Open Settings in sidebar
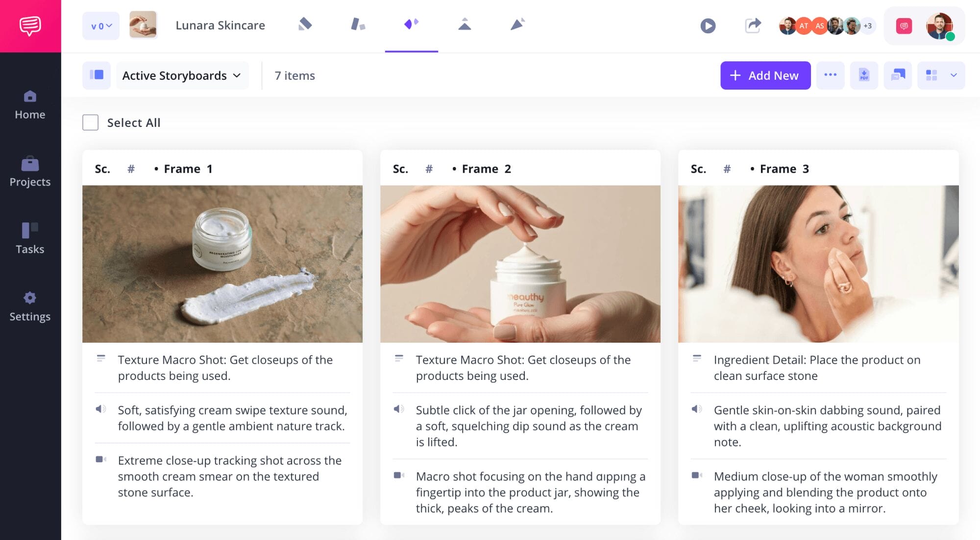The height and width of the screenshot is (540, 980). [30, 307]
